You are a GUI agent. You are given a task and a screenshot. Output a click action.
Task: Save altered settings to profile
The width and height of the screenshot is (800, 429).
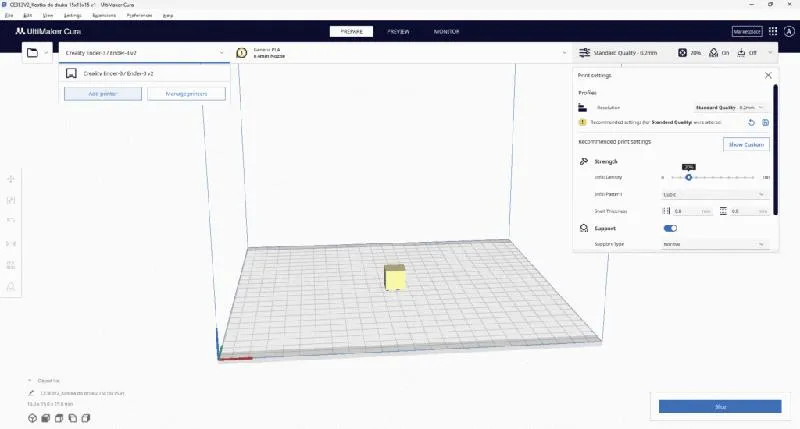[x=765, y=122]
